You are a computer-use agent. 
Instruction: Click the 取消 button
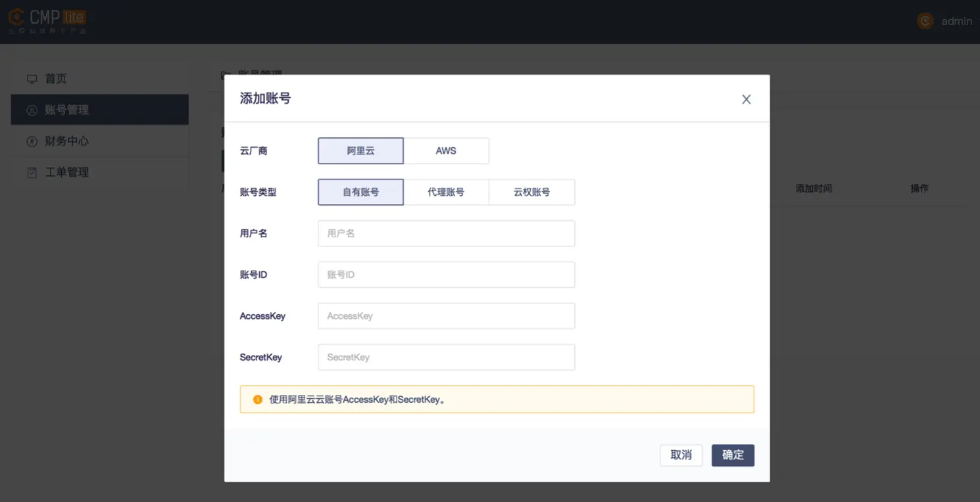coord(681,455)
